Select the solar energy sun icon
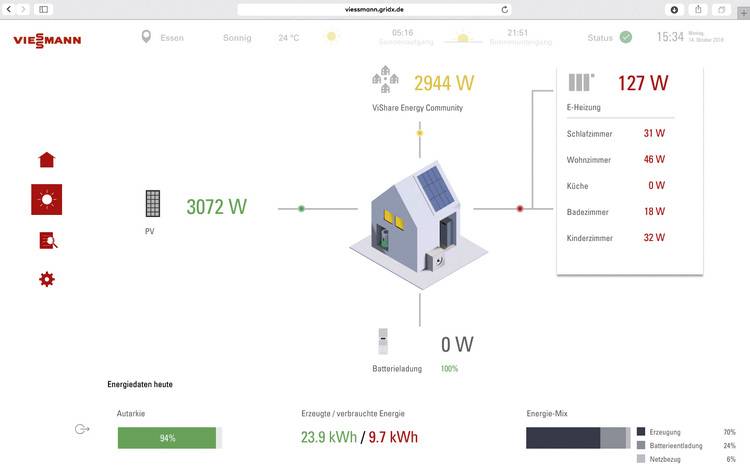Screen dimensions: 750x469 click(46, 200)
